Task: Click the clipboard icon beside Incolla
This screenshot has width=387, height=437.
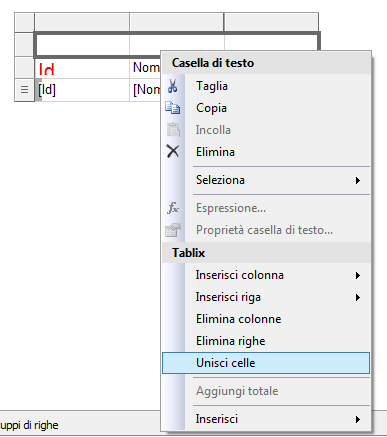Action: (173, 130)
